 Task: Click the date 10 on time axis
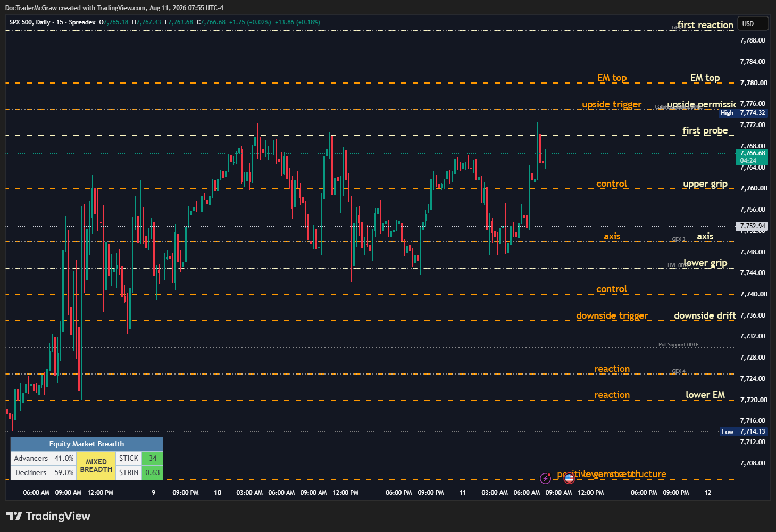pos(218,493)
